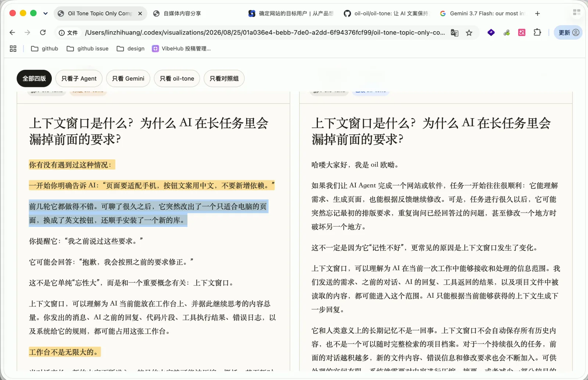Switch to the Gemini 3.7 Flash tab
Viewport: 588px width, 380px height.
pyautogui.click(x=482, y=14)
